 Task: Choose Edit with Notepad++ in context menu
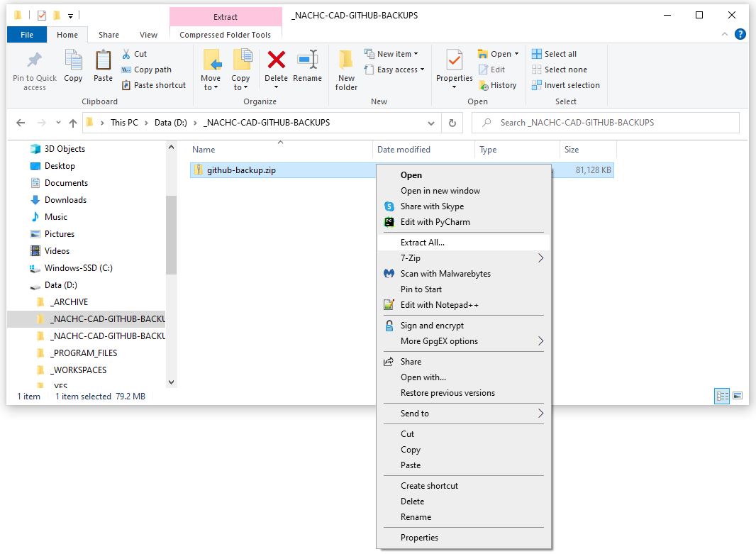[463, 305]
